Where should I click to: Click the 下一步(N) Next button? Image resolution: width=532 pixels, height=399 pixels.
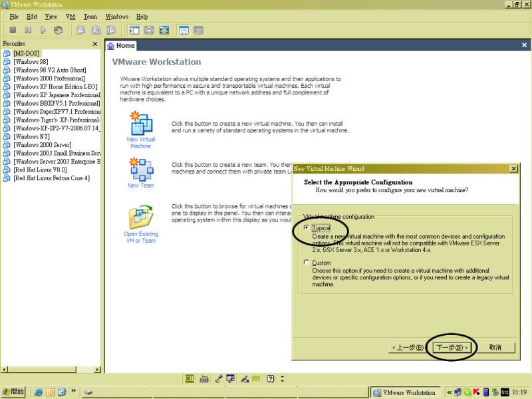click(452, 347)
